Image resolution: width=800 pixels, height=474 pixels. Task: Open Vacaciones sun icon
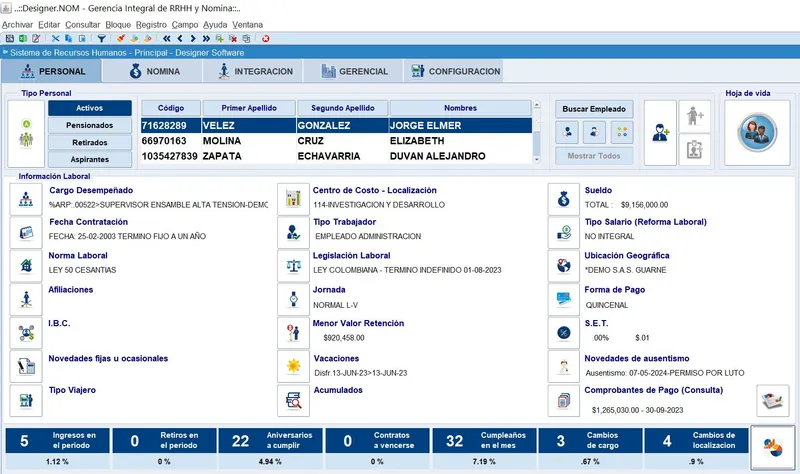coord(293,366)
